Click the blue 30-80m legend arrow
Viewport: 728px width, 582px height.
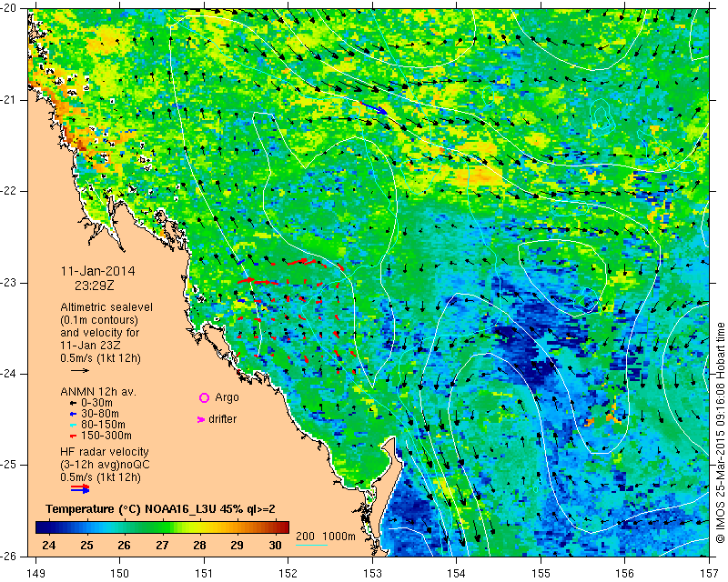73,414
